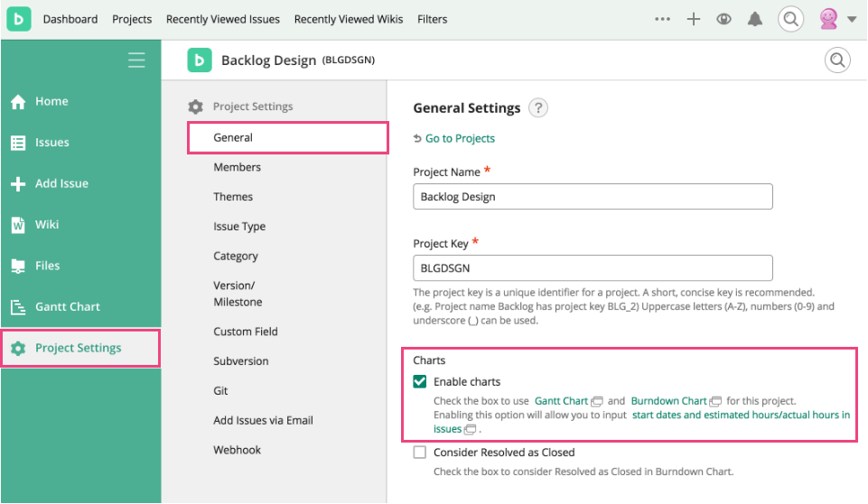Viewport: 868px width, 504px height.
Task: Click the Backlog Design project title
Action: [268, 60]
